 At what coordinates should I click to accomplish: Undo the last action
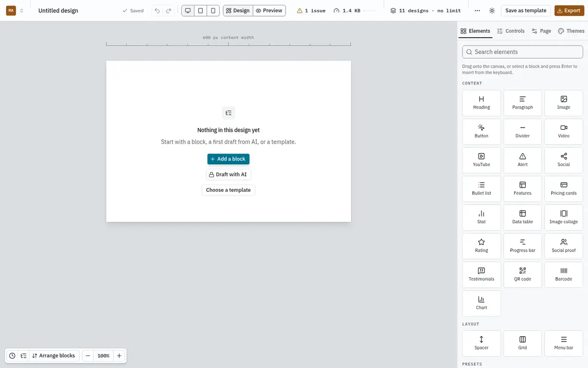tap(157, 10)
